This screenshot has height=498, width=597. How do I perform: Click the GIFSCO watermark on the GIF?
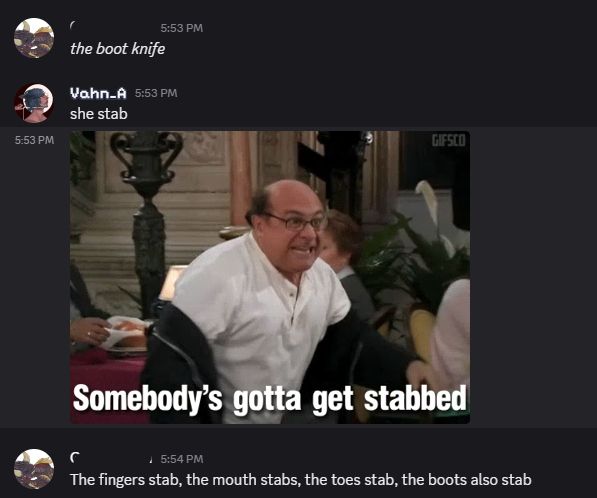pyautogui.click(x=448, y=141)
